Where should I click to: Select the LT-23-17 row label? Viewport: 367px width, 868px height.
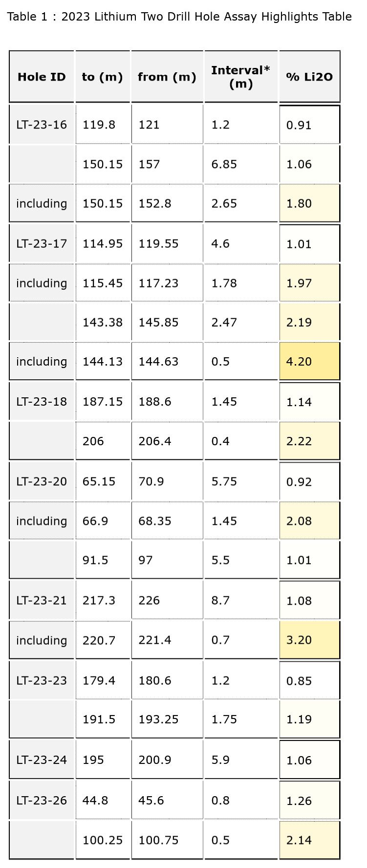pyautogui.click(x=42, y=243)
